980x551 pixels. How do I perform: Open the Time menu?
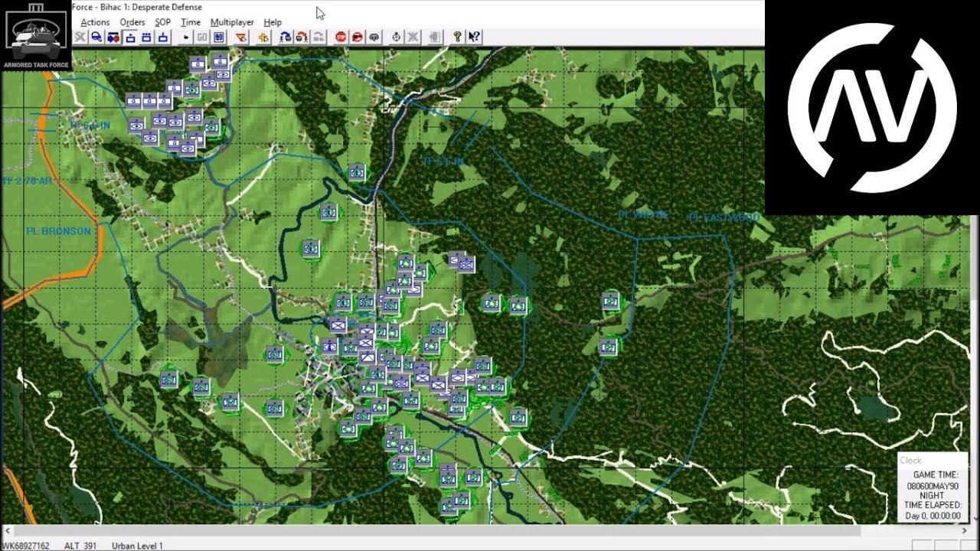191,22
